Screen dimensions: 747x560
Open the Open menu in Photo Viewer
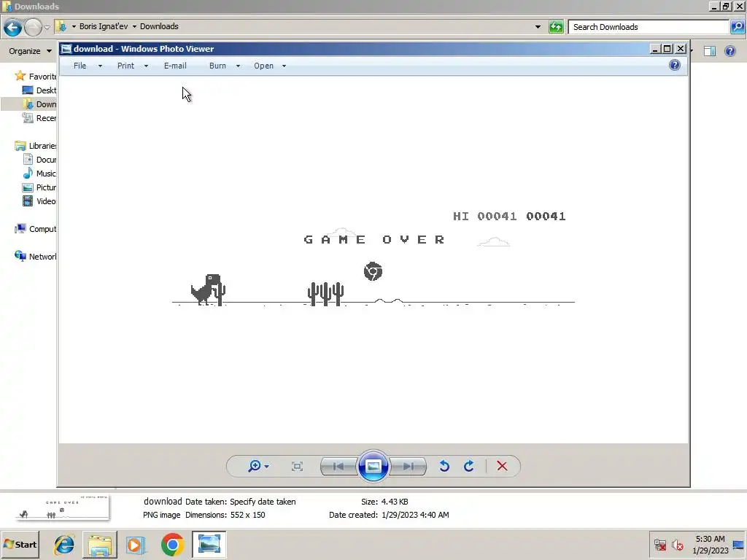263,66
